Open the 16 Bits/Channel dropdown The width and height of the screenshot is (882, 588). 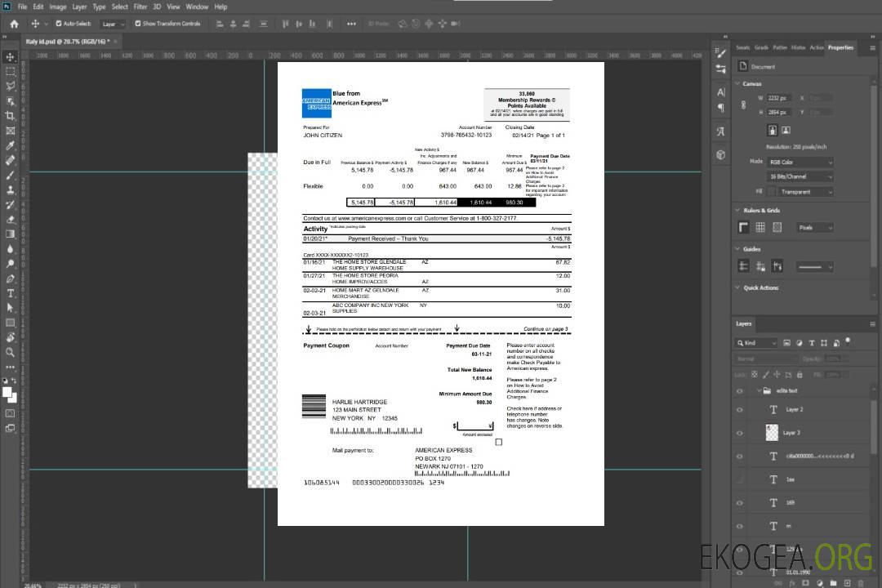click(800, 176)
